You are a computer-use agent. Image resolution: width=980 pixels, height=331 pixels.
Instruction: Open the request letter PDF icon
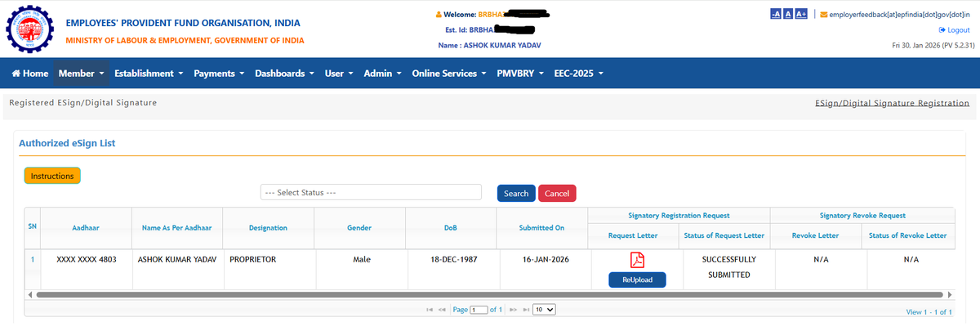(637, 260)
